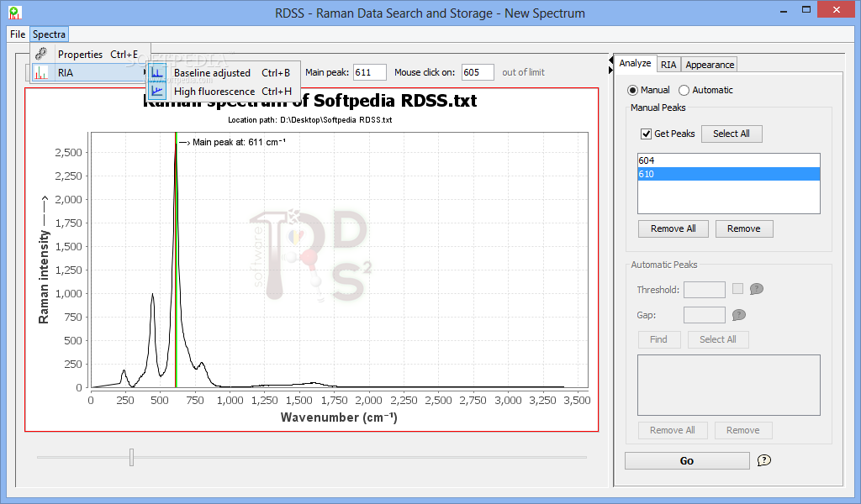The height and width of the screenshot is (504, 861).
Task: Open the Appearance tab
Action: point(710,65)
